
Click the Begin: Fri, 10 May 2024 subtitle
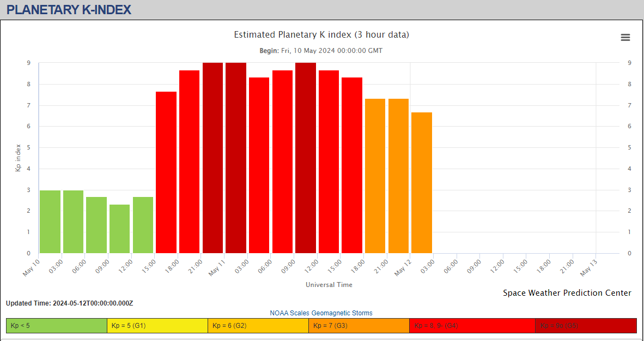(x=321, y=51)
